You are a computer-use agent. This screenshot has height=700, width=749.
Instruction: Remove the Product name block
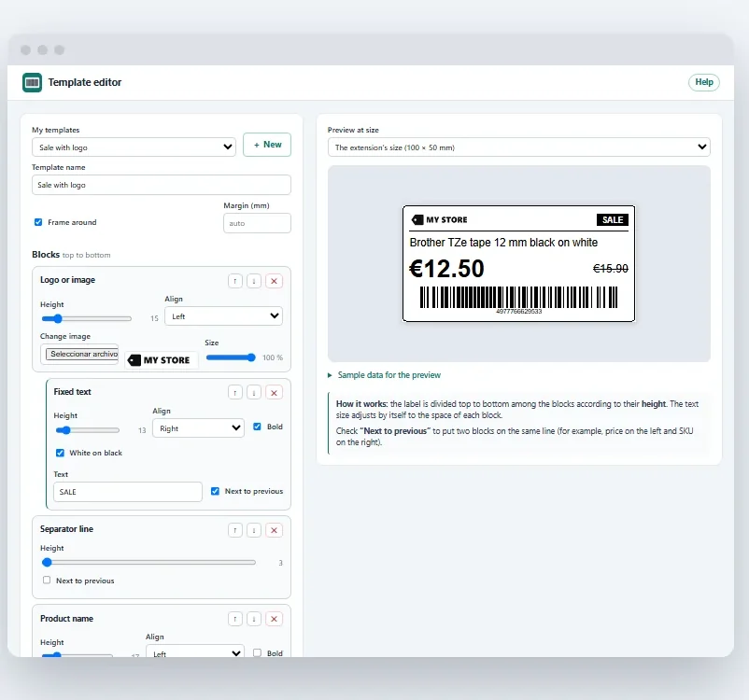click(x=275, y=619)
